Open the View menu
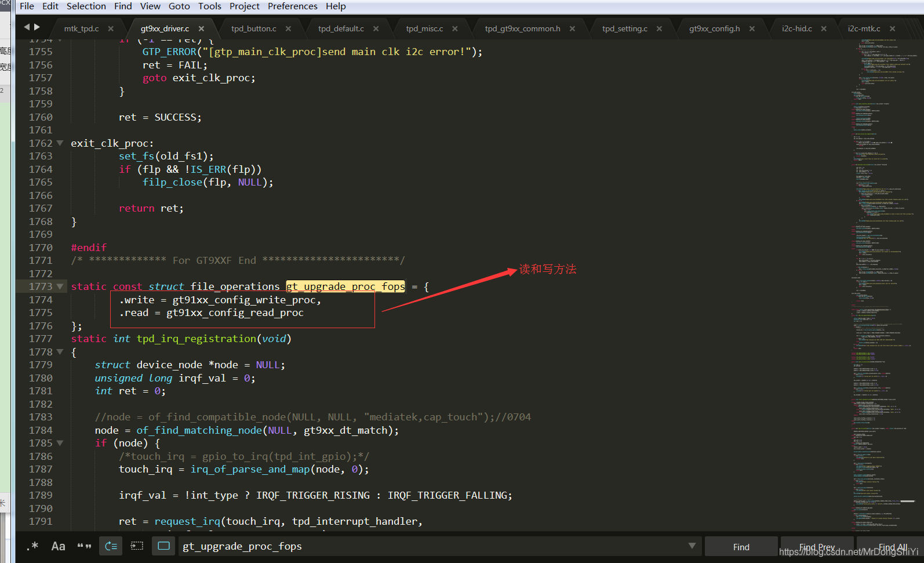The image size is (924, 563). pos(150,6)
